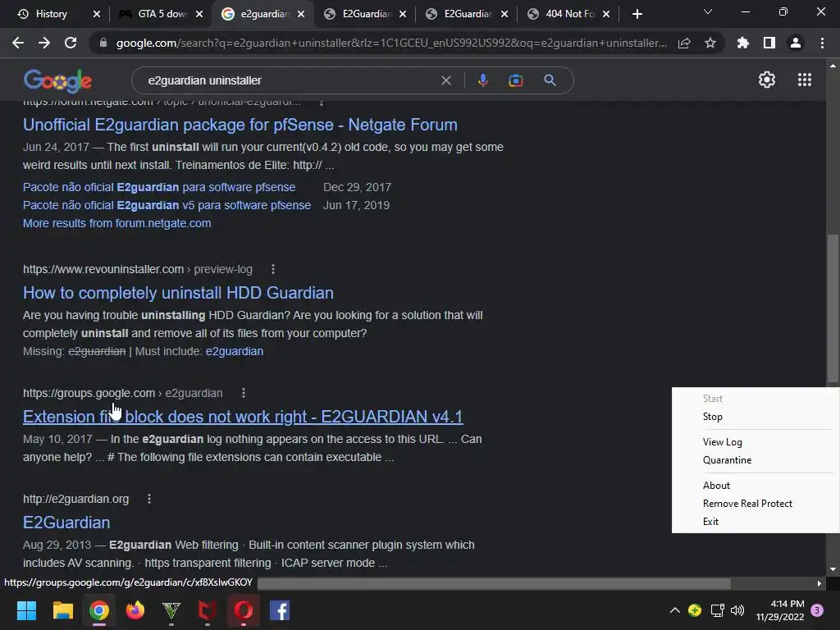The height and width of the screenshot is (630, 840).
Task: Close the 404 Not Found tab
Action: (606, 14)
